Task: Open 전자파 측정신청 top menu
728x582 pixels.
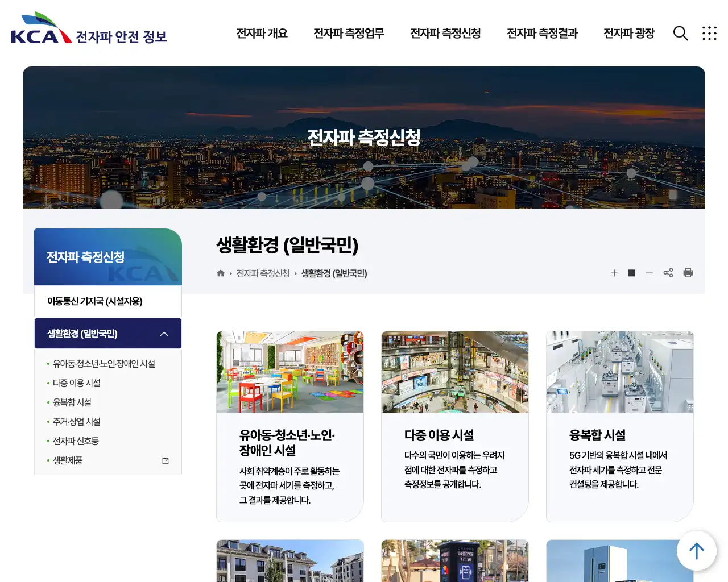Action: click(x=445, y=34)
